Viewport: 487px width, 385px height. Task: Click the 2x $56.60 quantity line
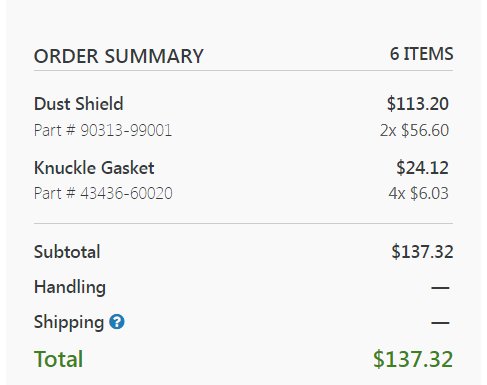[x=414, y=130]
